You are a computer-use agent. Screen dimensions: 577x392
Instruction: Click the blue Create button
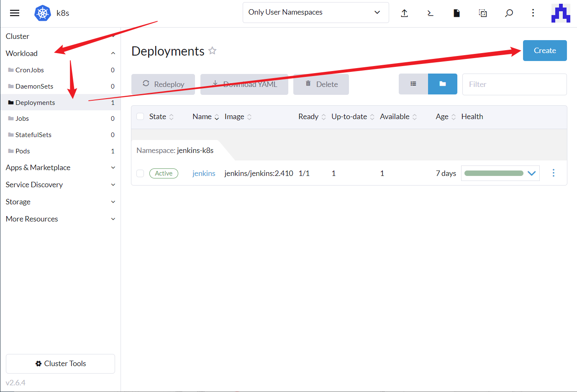544,51
